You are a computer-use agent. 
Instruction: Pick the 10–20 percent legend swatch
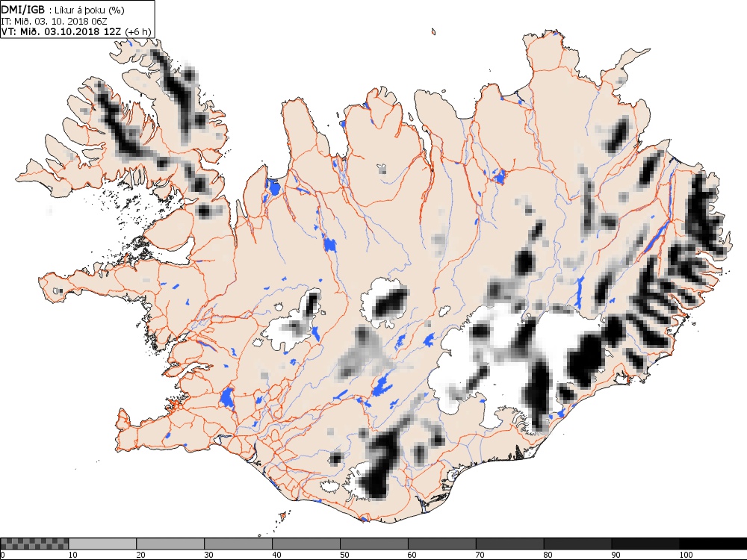tap(102, 544)
